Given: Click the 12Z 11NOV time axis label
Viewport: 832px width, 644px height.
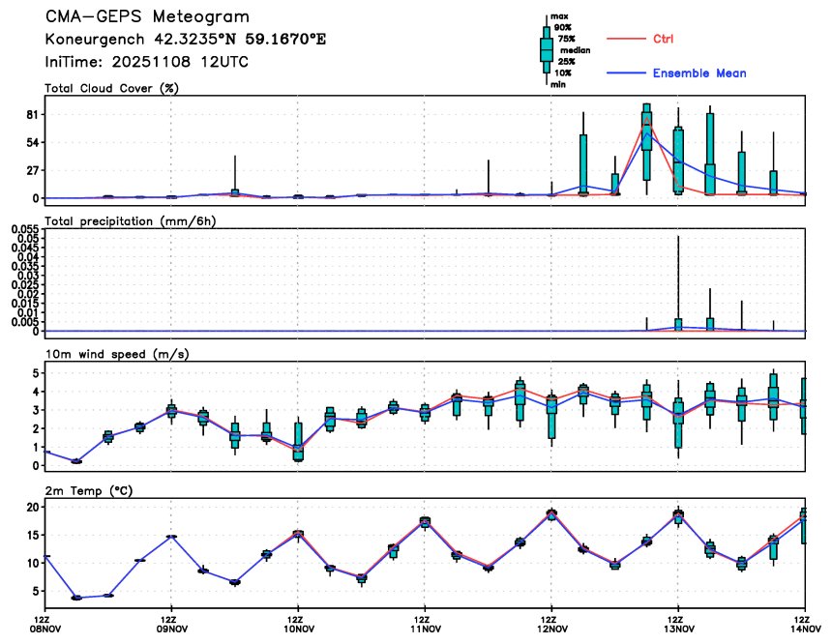Looking at the screenshot, I should point(425,624).
